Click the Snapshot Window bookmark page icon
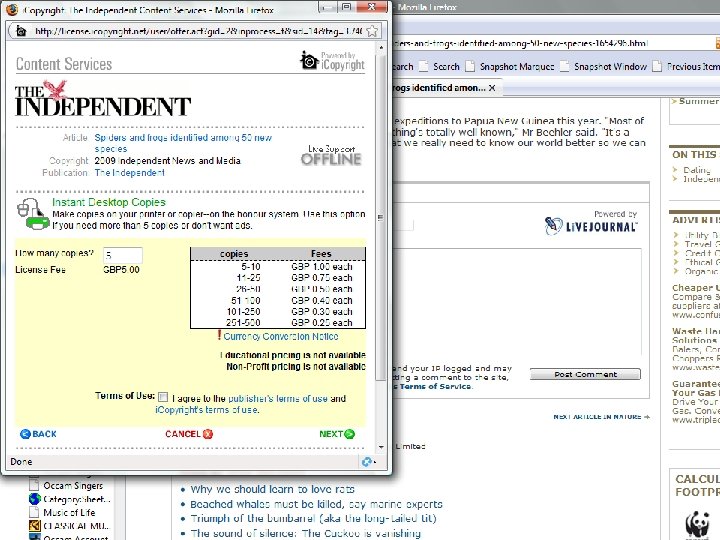The height and width of the screenshot is (540, 720). pos(564,67)
